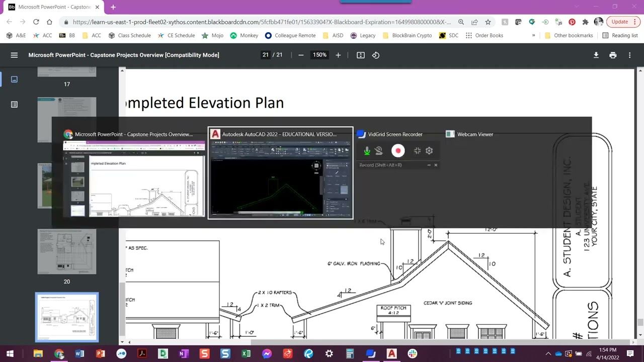Start recording with the red record button
Screen dimensions: 644x362
[398, 151]
